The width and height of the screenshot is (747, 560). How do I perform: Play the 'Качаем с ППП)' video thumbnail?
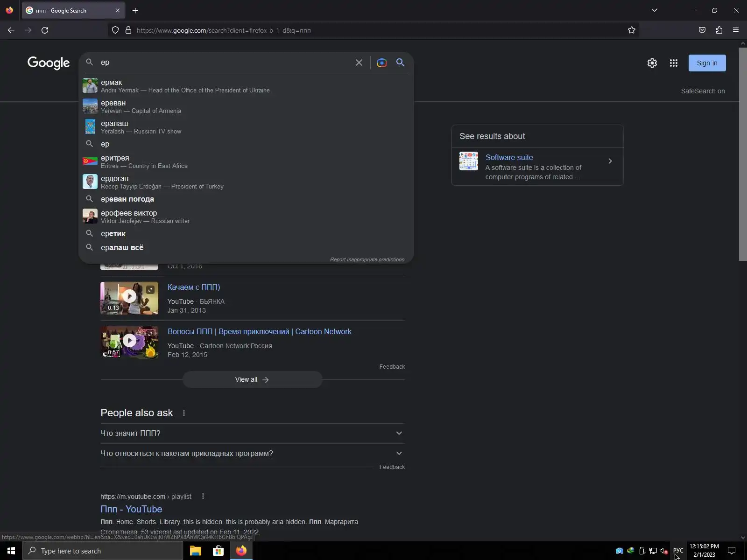click(x=129, y=298)
